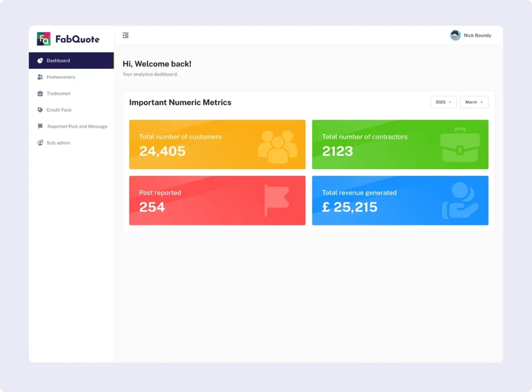
Task: Open the 2025 year dropdown
Action: click(443, 102)
